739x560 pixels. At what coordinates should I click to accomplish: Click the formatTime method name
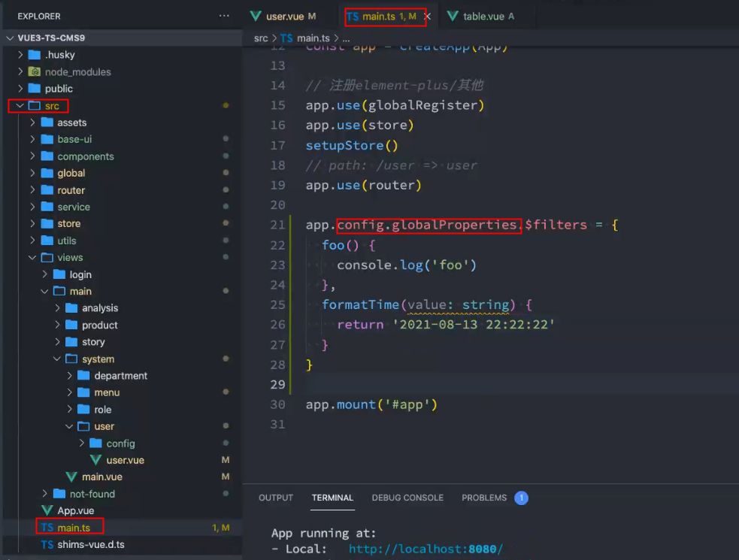(361, 304)
